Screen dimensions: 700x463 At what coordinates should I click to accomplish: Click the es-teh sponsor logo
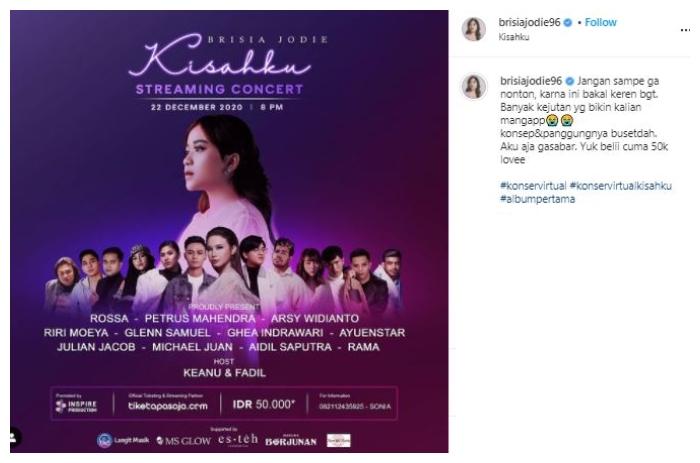[238, 439]
